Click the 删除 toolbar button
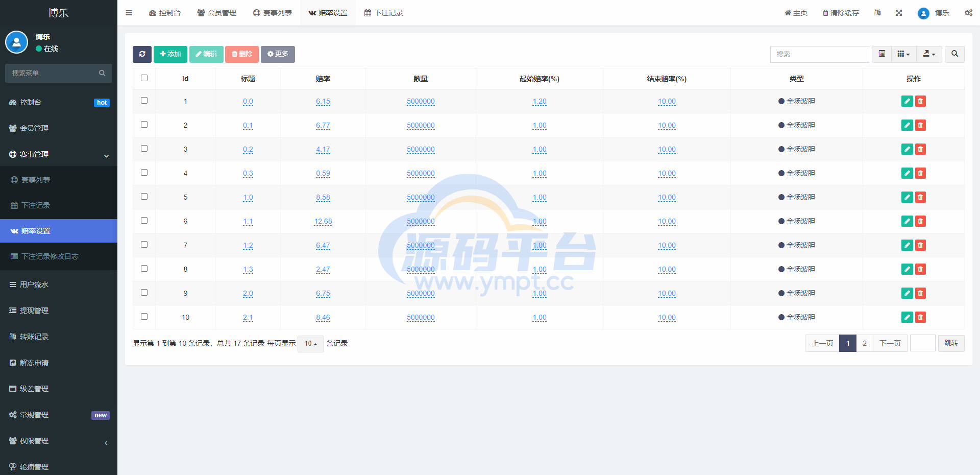This screenshot has height=475, width=980. pyautogui.click(x=242, y=54)
